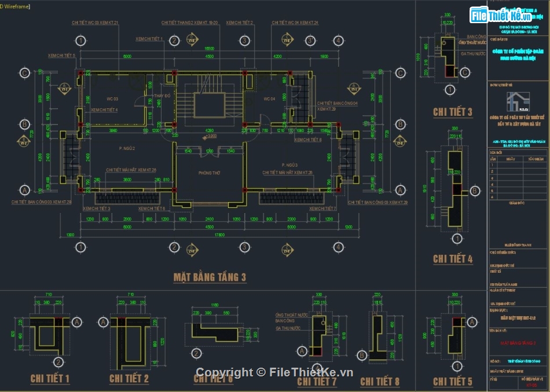Click the axis B bubble in the CHI TIẾT 8 detail
Viewport: 550px width, 392px height.
[x=362, y=355]
